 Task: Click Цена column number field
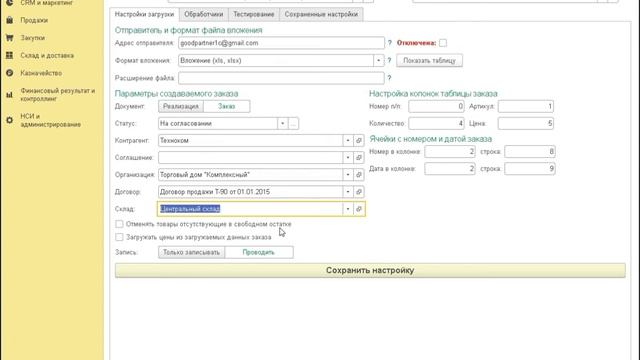pos(526,123)
